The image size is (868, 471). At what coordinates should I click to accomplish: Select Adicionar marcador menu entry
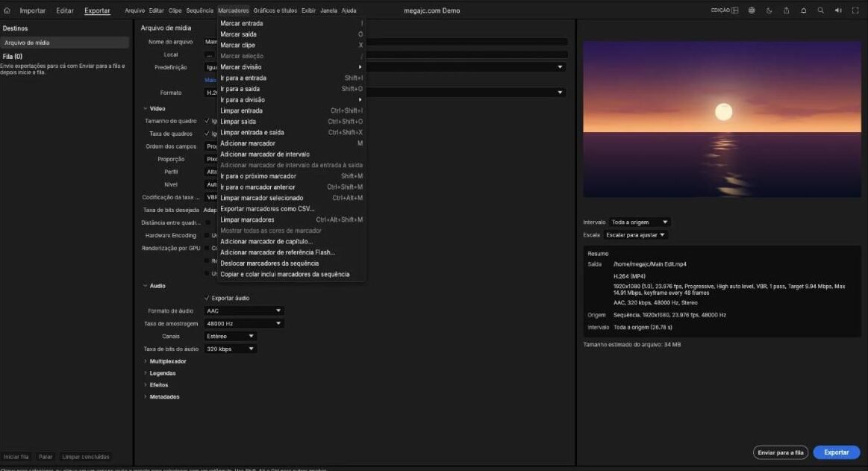291,143
